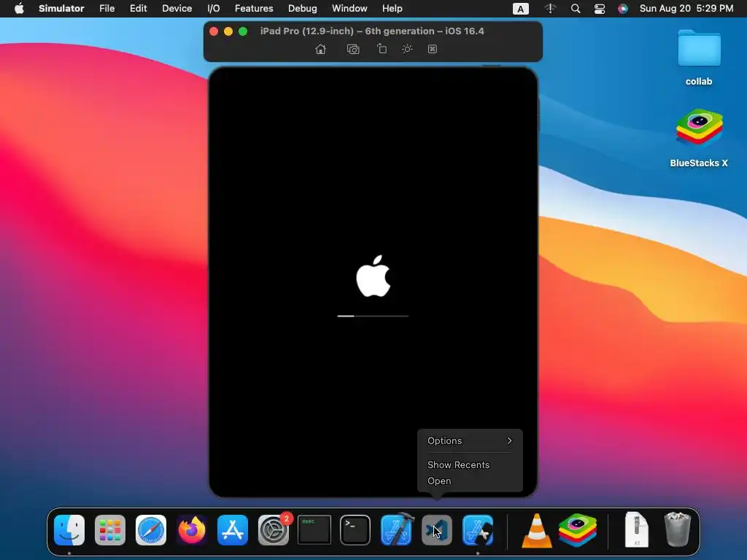Open the Trash in the Dock
The image size is (747, 560).
[x=677, y=529]
